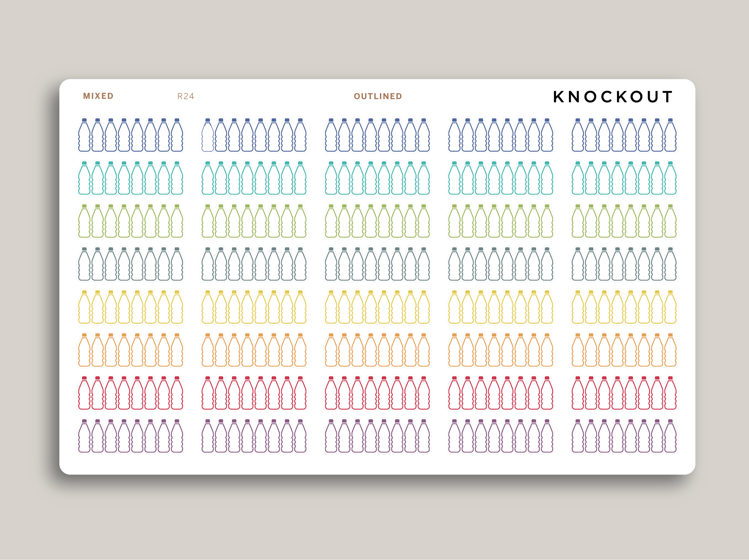Click the last yellow bottle in rightmost group
This screenshot has width=749, height=560.
tap(670, 307)
